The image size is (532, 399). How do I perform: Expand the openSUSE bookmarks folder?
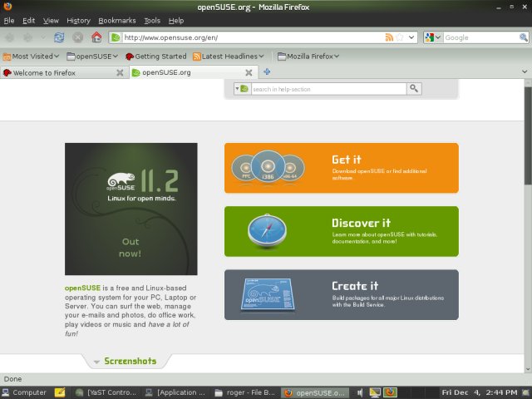(x=92, y=57)
